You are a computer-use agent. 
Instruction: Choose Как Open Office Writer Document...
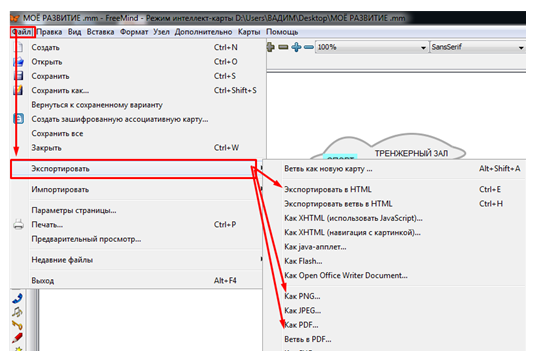pyautogui.click(x=395, y=276)
